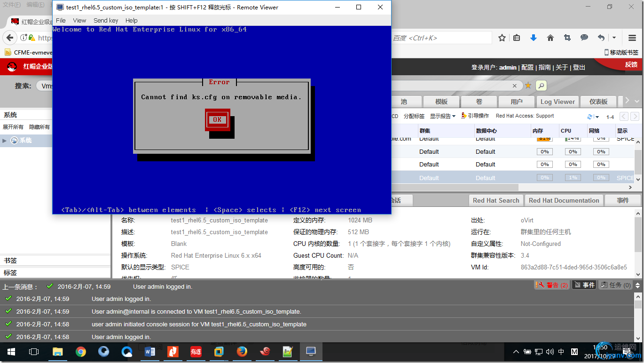Click the 分配标签 toolbar button
This screenshot has height=363, width=644.
tap(414, 116)
